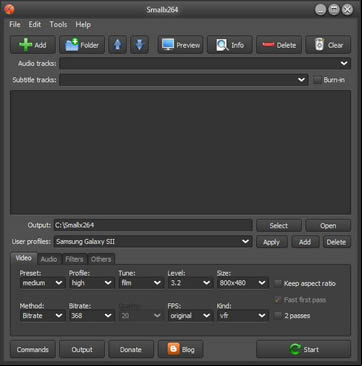Move item up with blue up arrow
The width and height of the screenshot is (362, 366).
(x=117, y=45)
